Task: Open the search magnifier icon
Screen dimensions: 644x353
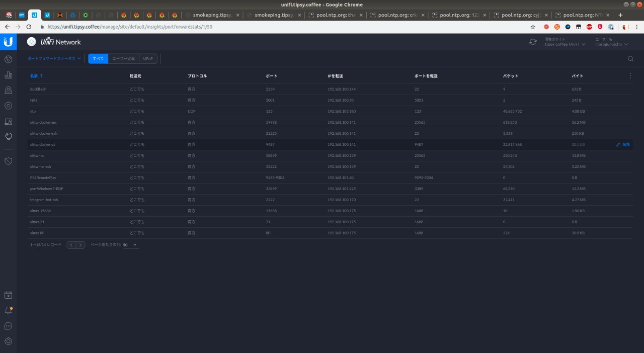Action: coord(630,59)
